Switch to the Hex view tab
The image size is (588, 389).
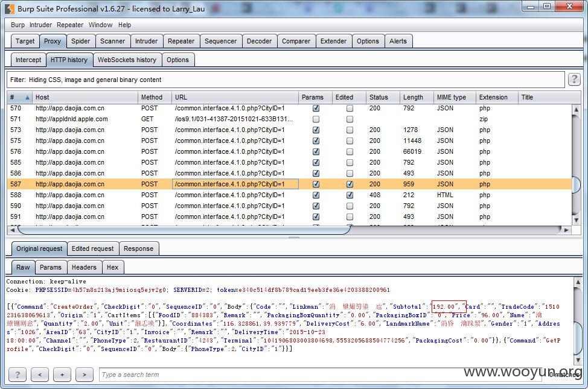112,268
